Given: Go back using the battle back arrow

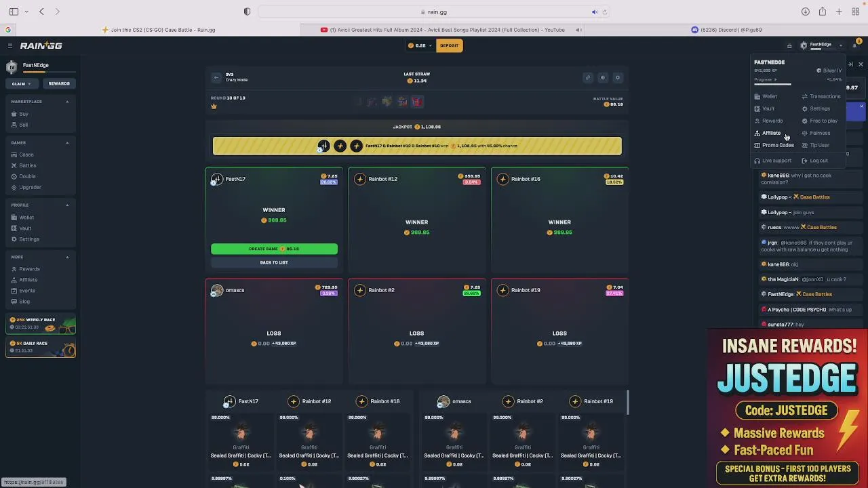Looking at the screenshot, I should pyautogui.click(x=216, y=77).
